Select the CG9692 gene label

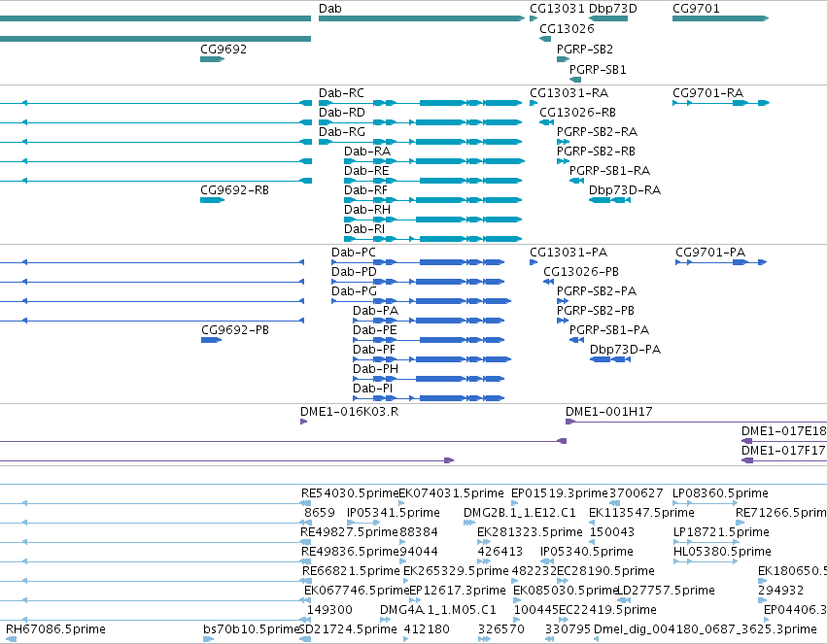[224, 49]
